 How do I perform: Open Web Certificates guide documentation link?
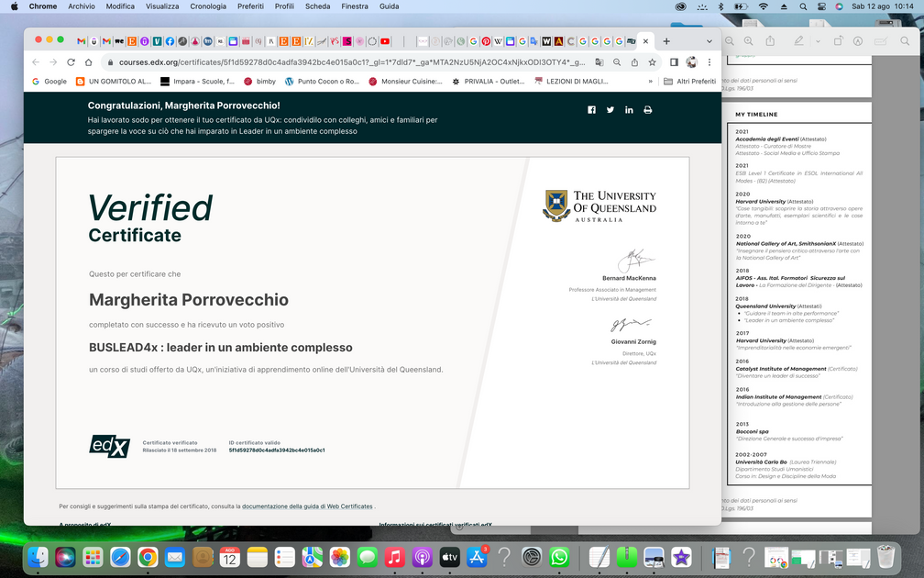pyautogui.click(x=307, y=506)
